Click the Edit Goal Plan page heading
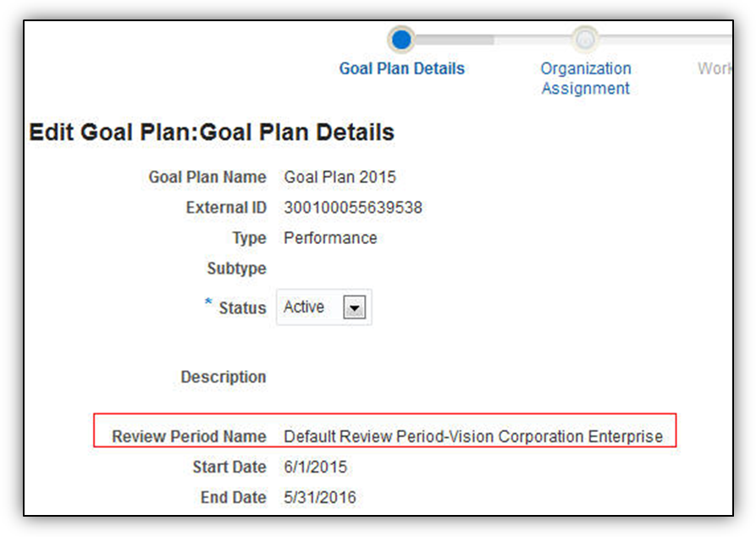The height and width of the screenshot is (537, 756). [212, 133]
